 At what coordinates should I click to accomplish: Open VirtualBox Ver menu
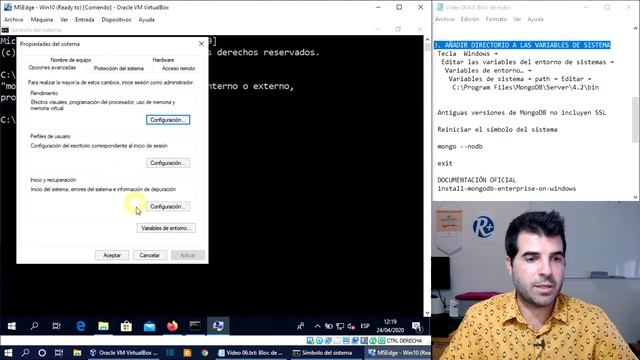point(64,20)
